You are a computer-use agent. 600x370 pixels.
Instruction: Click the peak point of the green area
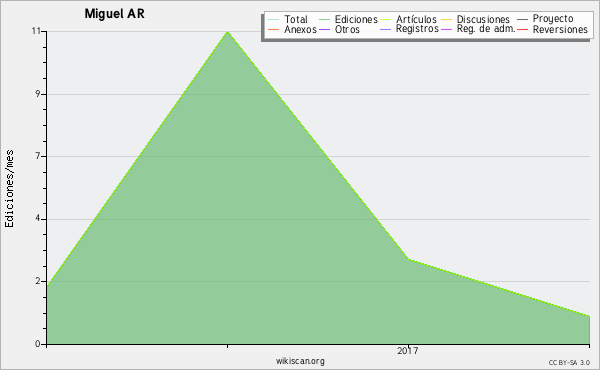228,32
